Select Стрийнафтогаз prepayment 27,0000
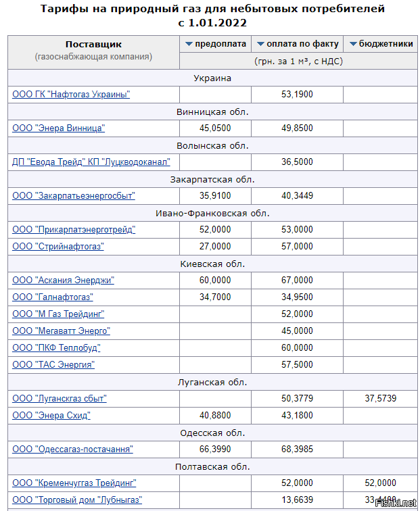The width and height of the screenshot is (420, 511). [x=215, y=247]
